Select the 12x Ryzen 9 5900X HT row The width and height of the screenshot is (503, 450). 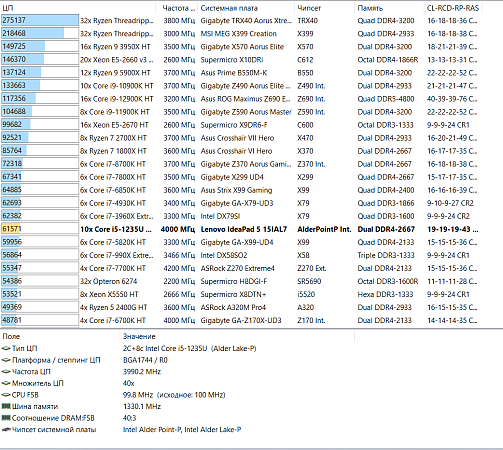(x=241, y=73)
